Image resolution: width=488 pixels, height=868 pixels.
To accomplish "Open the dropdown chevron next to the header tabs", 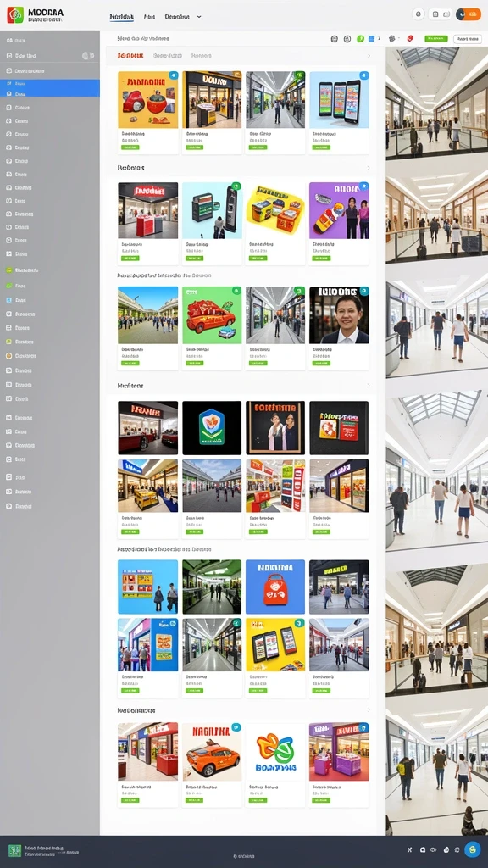I will click(x=198, y=17).
